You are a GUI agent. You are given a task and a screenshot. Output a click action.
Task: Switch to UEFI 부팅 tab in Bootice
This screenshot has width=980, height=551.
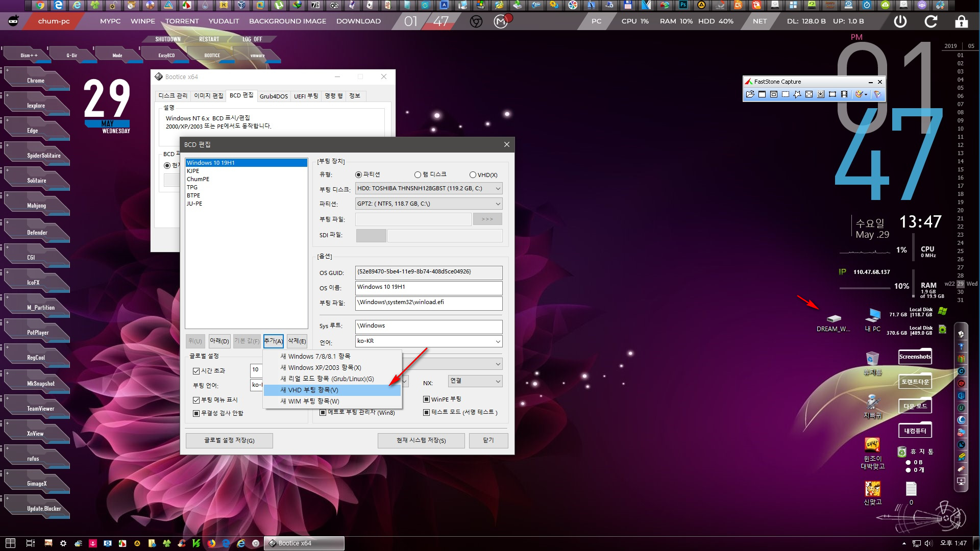(x=306, y=96)
